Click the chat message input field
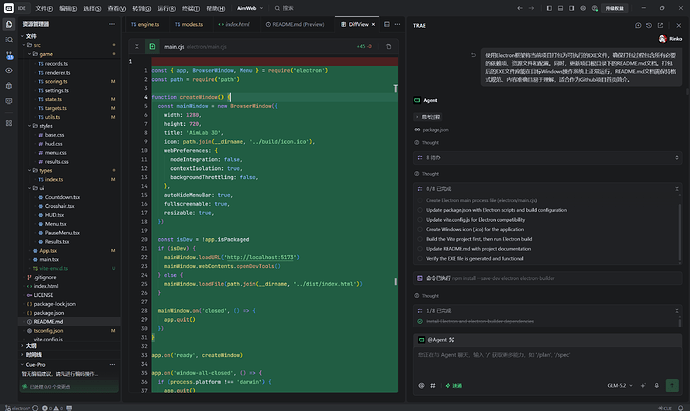This screenshot has height=411, width=690. 547,363
